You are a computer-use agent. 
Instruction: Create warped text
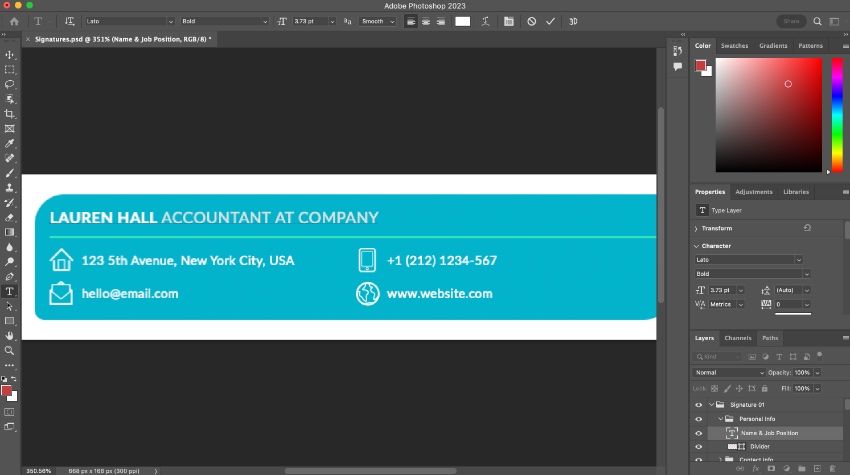tap(485, 21)
